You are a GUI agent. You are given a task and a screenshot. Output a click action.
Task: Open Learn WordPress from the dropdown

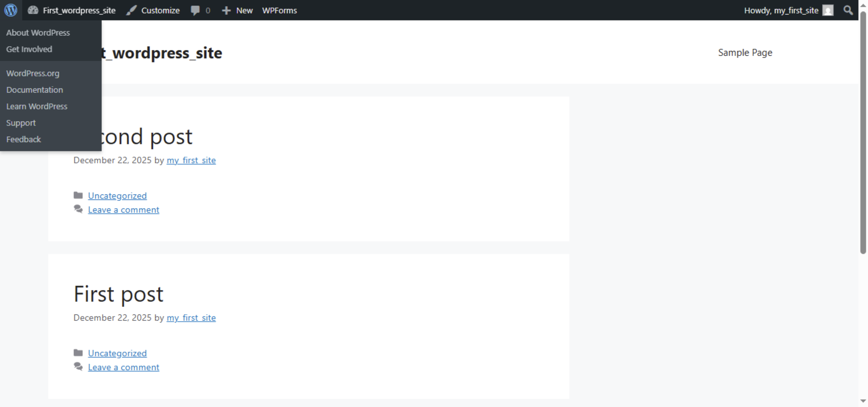[x=37, y=106]
